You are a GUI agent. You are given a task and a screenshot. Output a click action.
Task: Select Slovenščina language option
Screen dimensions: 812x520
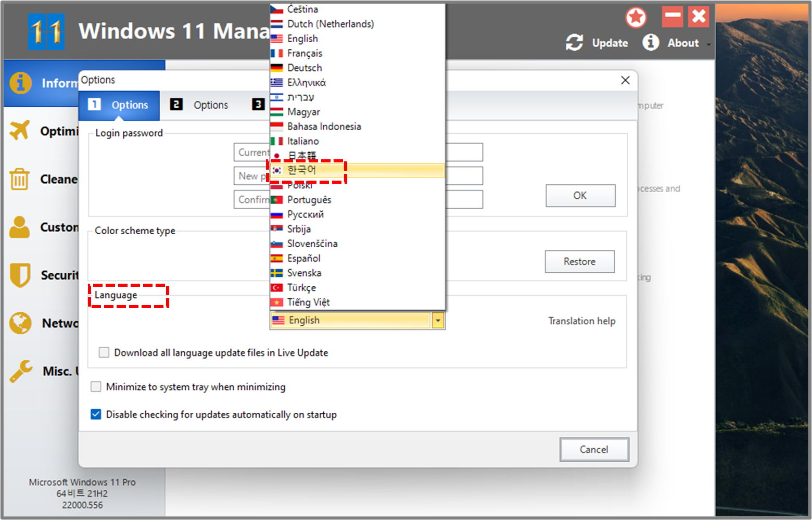click(x=357, y=244)
